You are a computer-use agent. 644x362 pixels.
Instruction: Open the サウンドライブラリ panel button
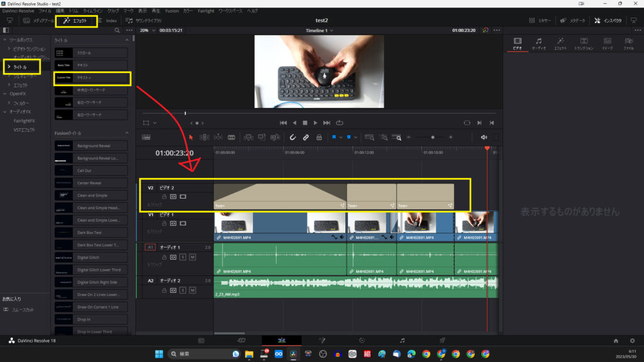click(x=143, y=21)
